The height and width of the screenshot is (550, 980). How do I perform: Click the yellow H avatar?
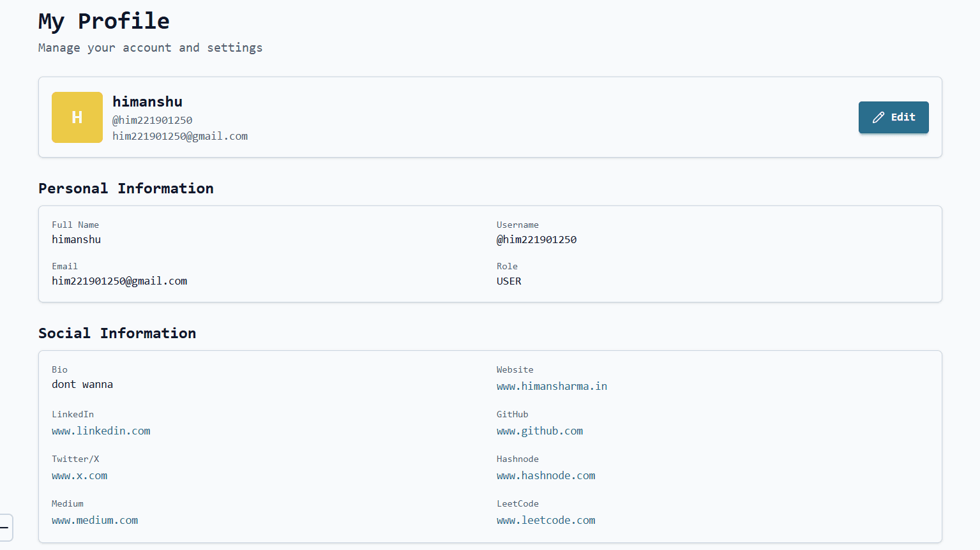point(77,117)
